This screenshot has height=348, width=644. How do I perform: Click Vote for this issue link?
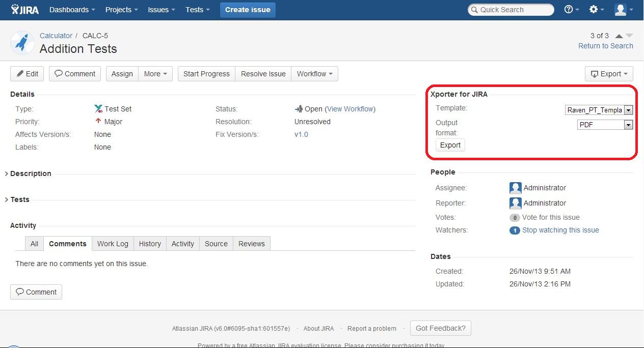click(551, 217)
